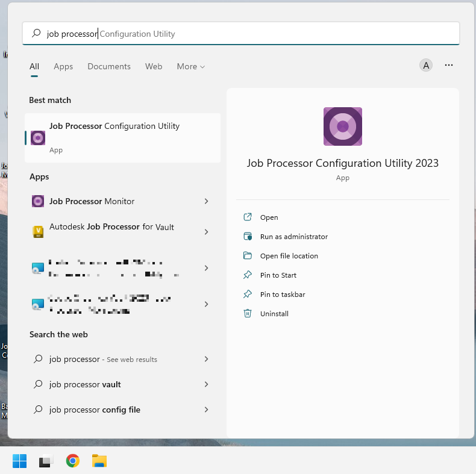Choose Open file location
Image resolution: width=476 pixels, height=474 pixels.
[289, 256]
